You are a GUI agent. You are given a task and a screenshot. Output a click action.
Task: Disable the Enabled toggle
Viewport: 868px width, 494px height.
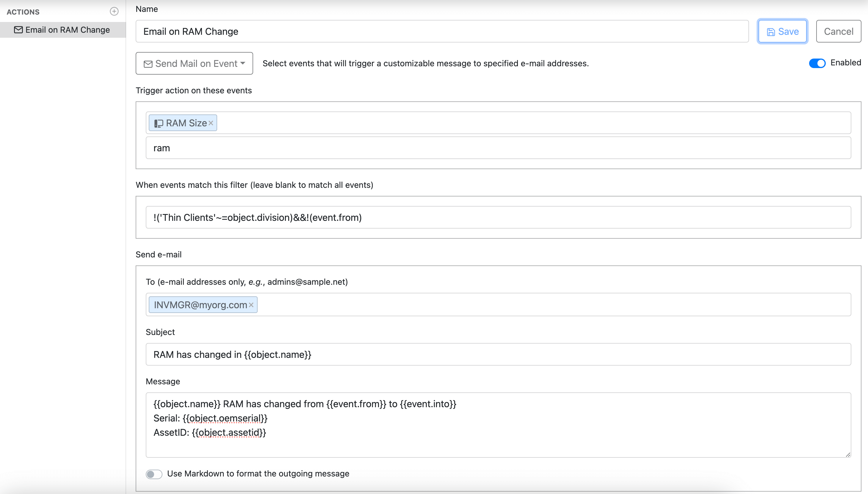coord(817,63)
